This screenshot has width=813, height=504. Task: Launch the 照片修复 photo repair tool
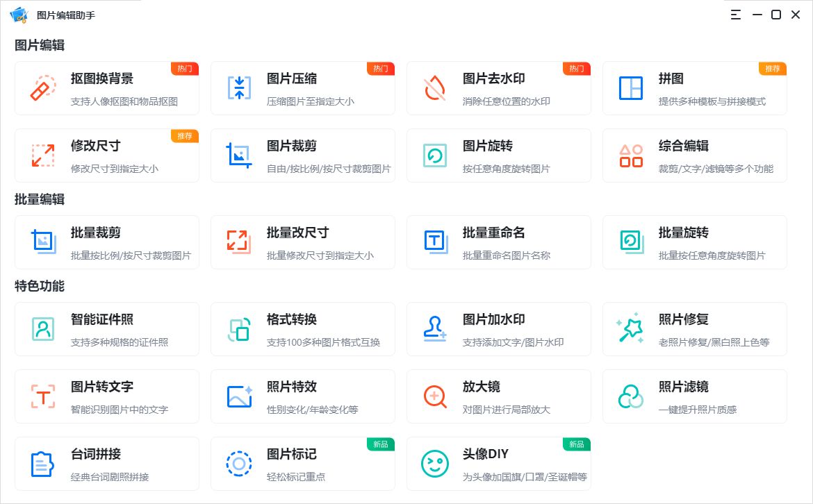[x=695, y=328]
